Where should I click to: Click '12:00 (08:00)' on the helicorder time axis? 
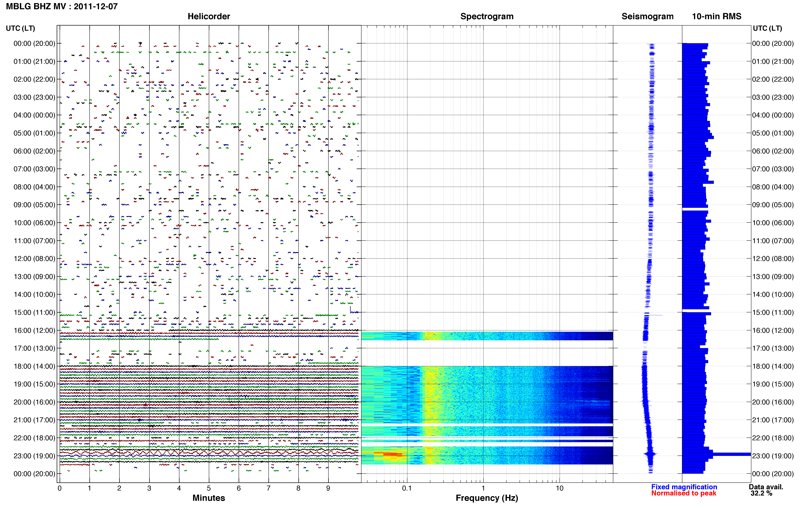pos(34,259)
